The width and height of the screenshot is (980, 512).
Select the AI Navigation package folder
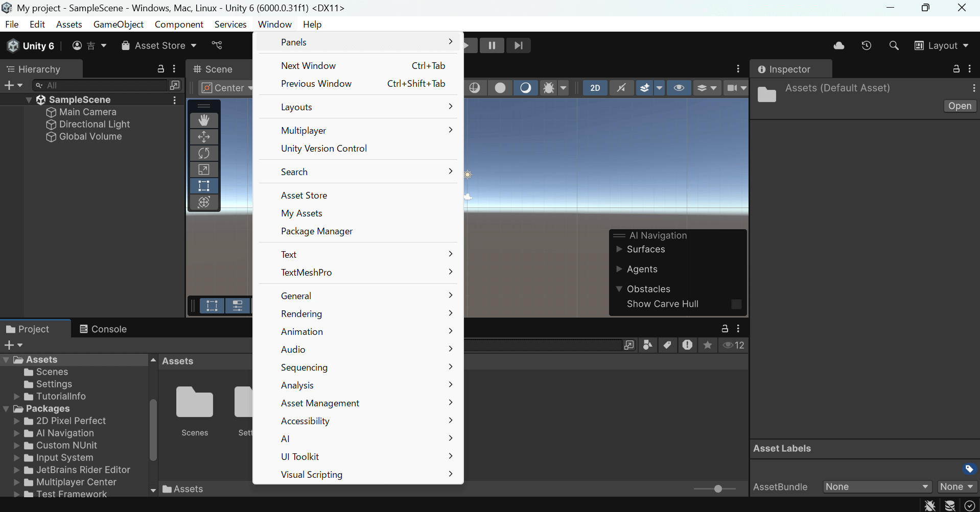pyautogui.click(x=65, y=433)
